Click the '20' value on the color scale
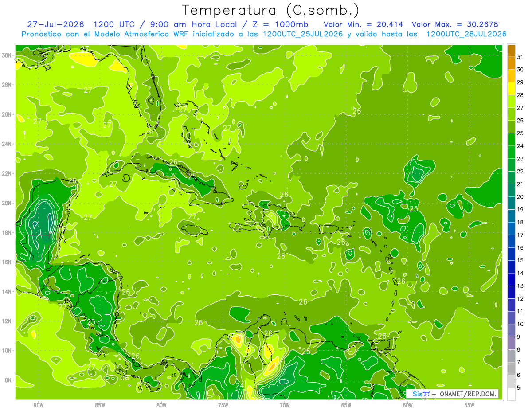532x411 pixels. click(x=520, y=197)
